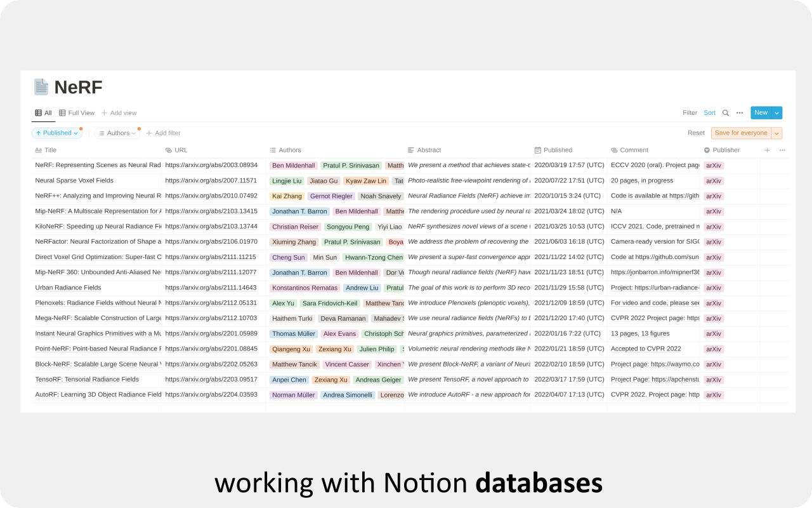Click the Vincent Casser author tag
This screenshot has width=812, height=508.
pos(346,364)
